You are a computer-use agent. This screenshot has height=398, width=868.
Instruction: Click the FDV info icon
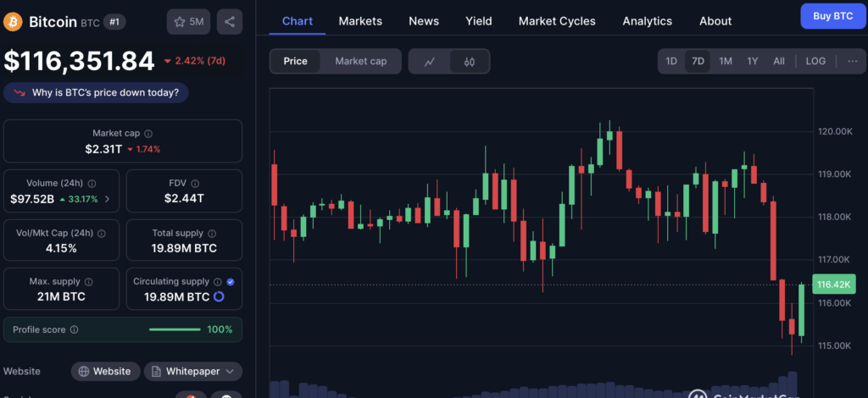tap(196, 183)
